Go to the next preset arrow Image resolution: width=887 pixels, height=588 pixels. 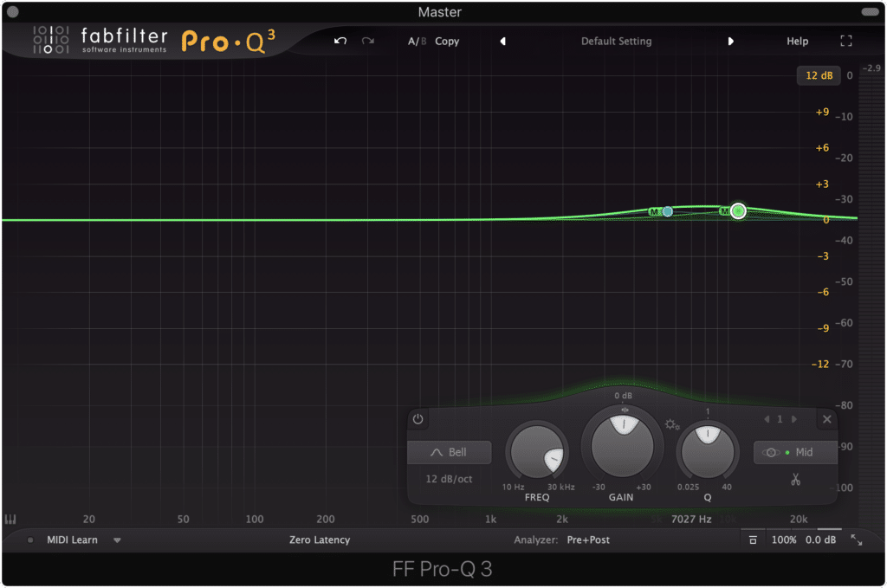click(x=730, y=42)
